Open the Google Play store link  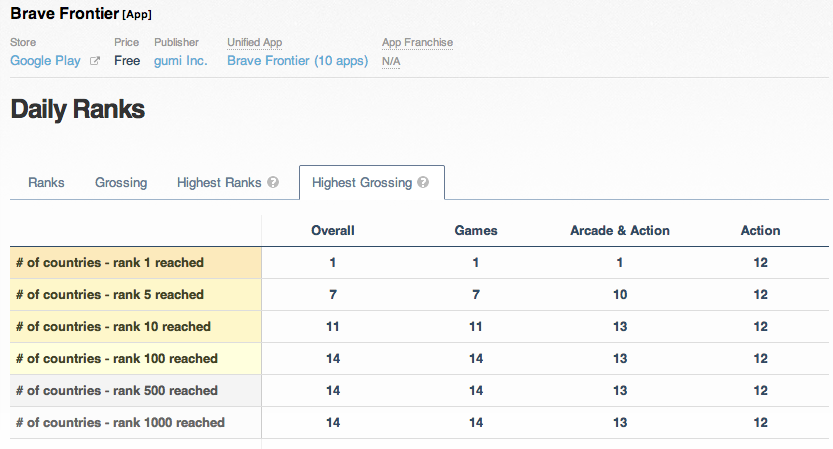(x=45, y=61)
